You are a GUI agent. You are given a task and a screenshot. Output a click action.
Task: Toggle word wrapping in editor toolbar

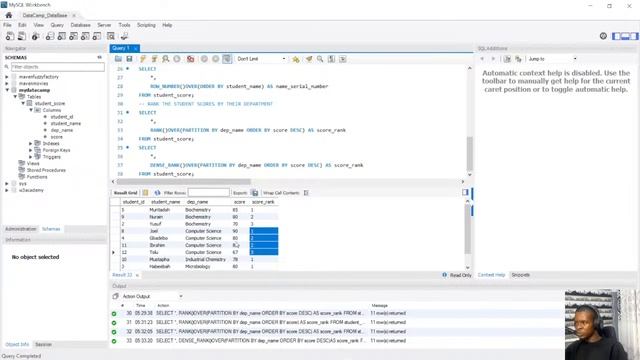[x=343, y=59]
